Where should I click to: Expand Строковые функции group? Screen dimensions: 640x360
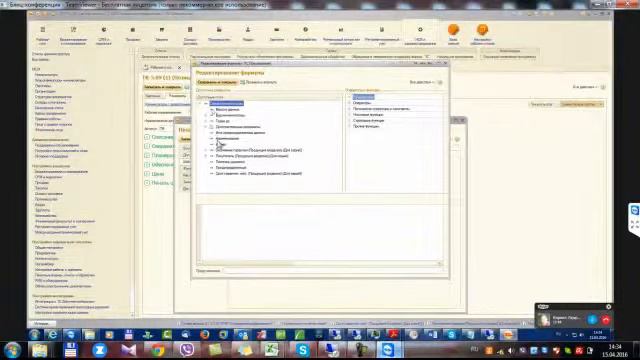[x=349, y=121]
